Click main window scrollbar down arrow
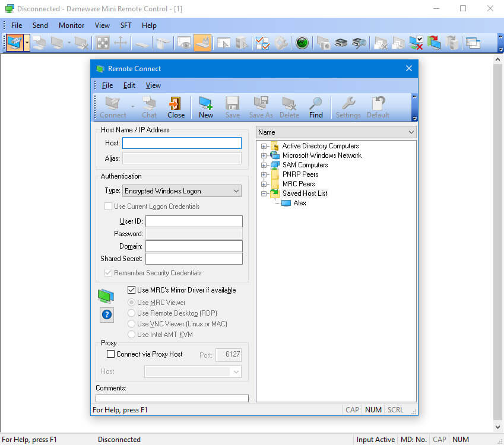 497,427
